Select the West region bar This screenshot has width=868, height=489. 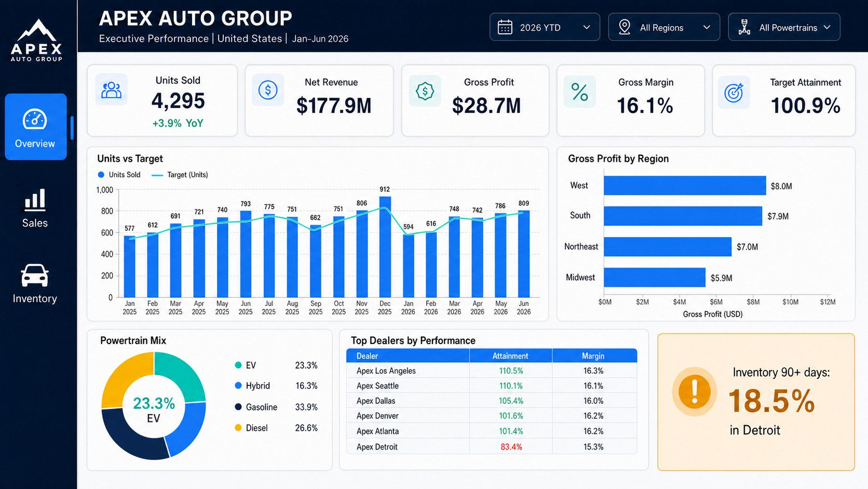click(x=685, y=186)
